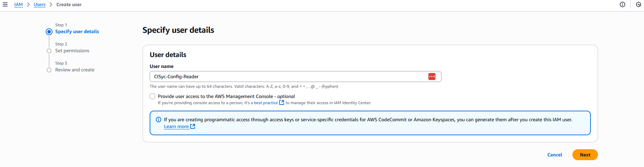Image resolution: width=644 pixels, height=167 pixels.
Task: Click the red password manager icon in field
Action: pyautogui.click(x=432, y=76)
